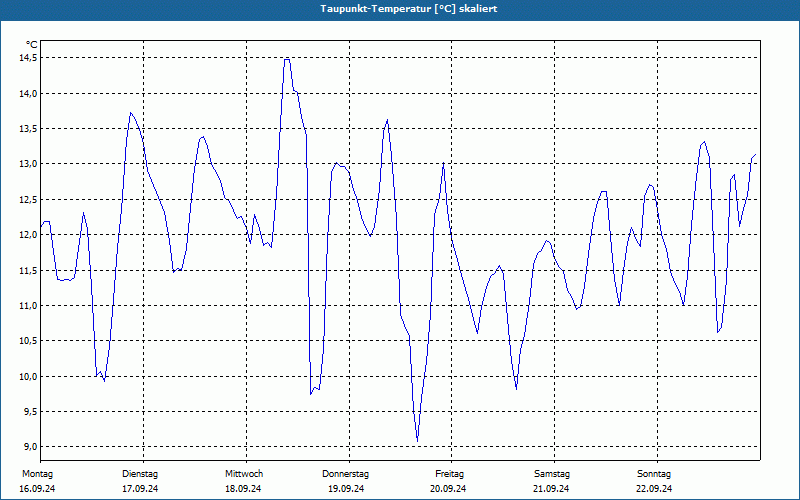This screenshot has height=500, width=800.
Task: Click the Samstag day label
Action: pyautogui.click(x=552, y=474)
